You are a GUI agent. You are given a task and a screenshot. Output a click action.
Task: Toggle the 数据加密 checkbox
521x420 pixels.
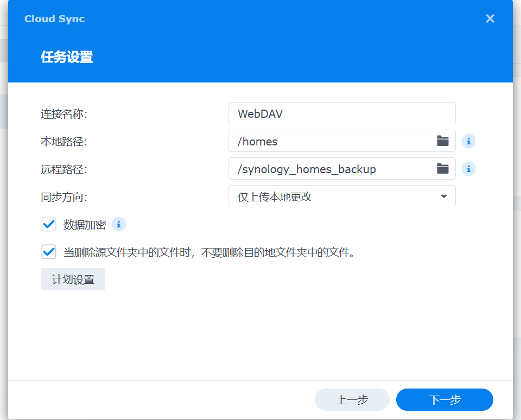click(x=49, y=224)
